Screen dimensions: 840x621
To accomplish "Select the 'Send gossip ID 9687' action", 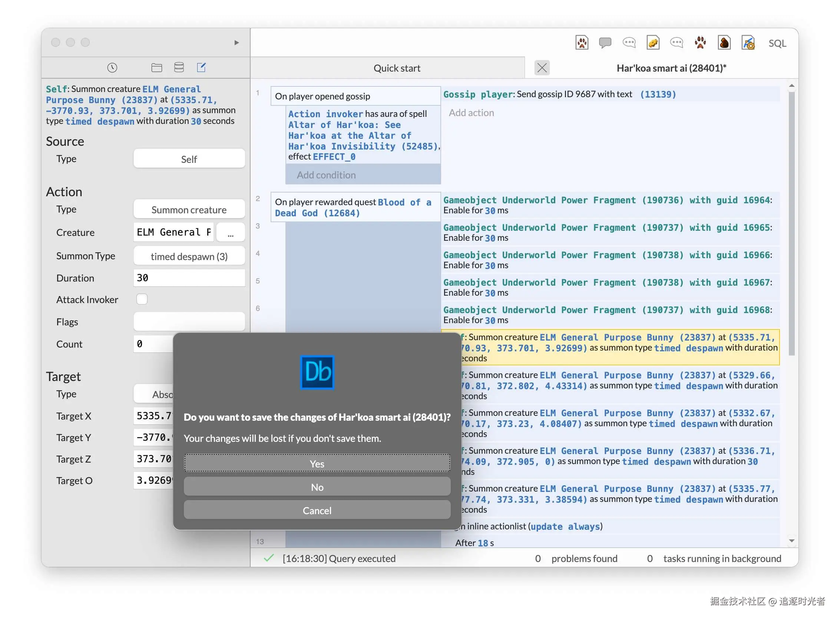I will point(611,95).
